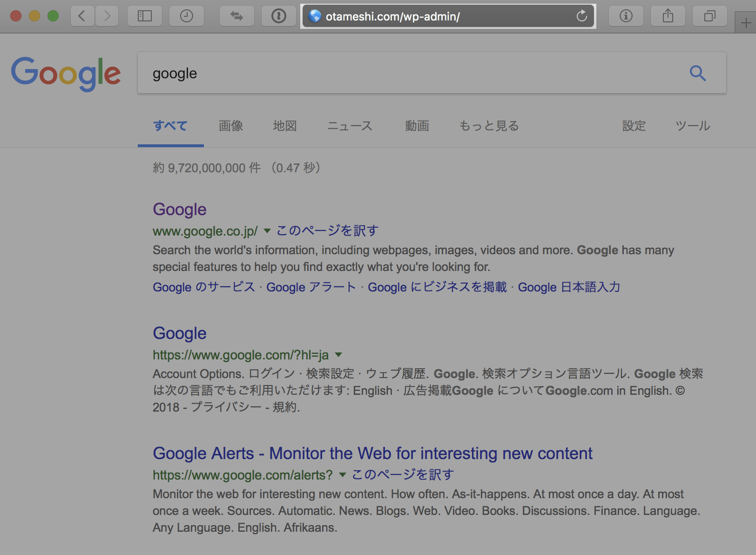
Task: Open the Google アラート sitelink
Action: 311,287
